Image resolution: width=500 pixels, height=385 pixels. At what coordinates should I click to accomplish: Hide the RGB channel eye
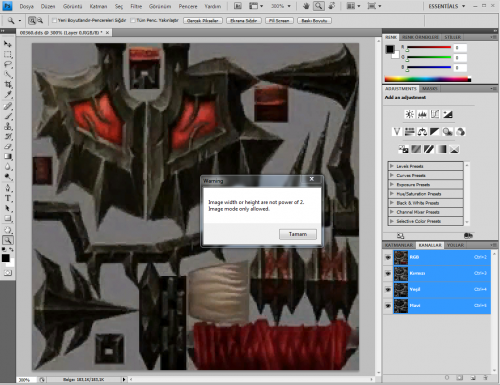click(x=388, y=258)
